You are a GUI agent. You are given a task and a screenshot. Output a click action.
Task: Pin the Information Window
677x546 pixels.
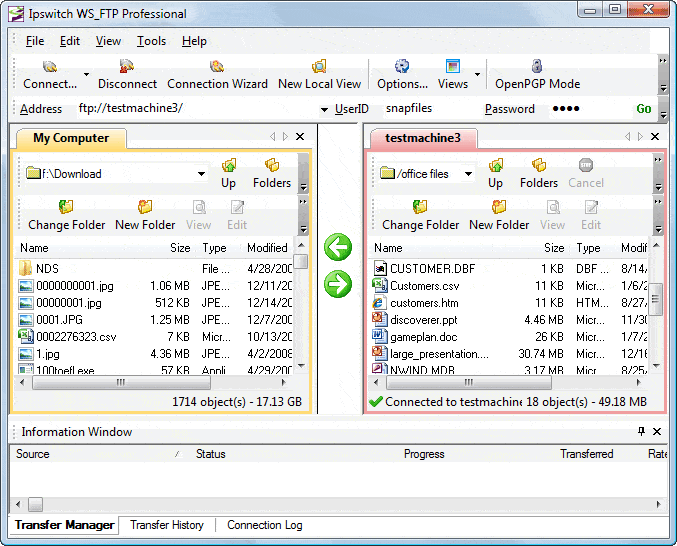641,431
